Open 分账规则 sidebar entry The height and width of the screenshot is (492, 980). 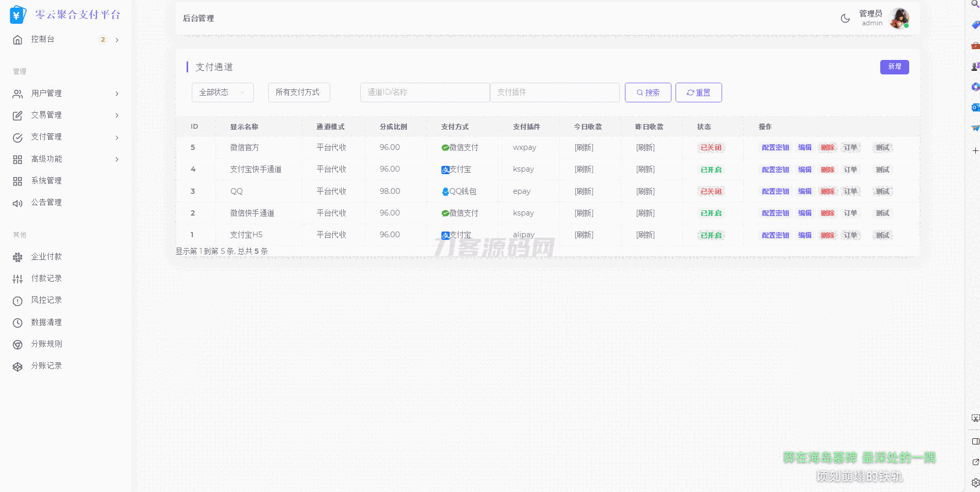[x=47, y=344]
